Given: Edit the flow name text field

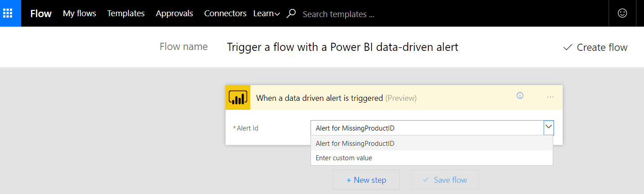Looking at the screenshot, I should pyautogui.click(x=342, y=47).
